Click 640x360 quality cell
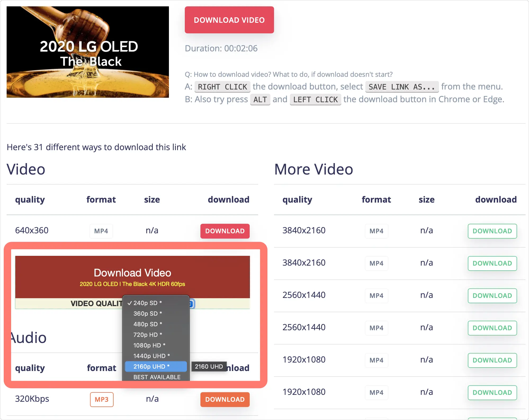This screenshot has width=529, height=420. 32,230
